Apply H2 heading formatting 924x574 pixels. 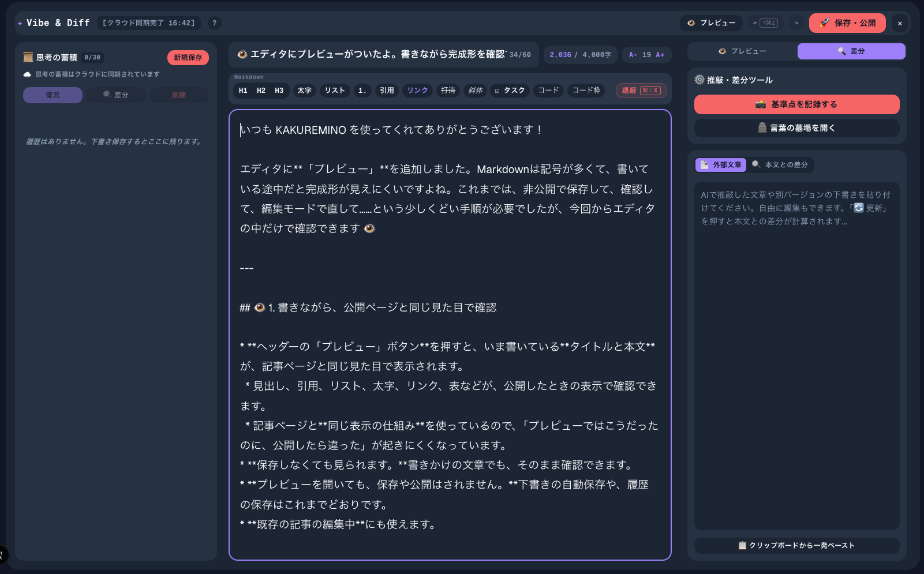[x=261, y=91]
